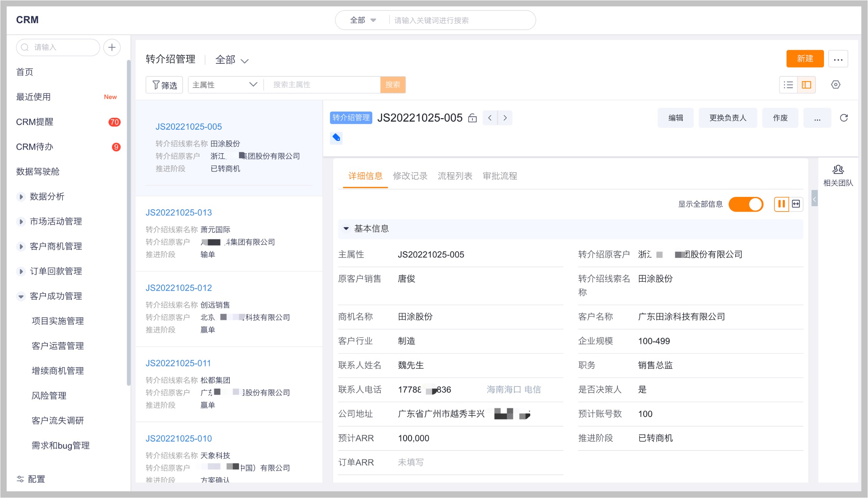This screenshot has height=498, width=868.
Task: Open record JS20221025-012 link
Action: point(179,288)
